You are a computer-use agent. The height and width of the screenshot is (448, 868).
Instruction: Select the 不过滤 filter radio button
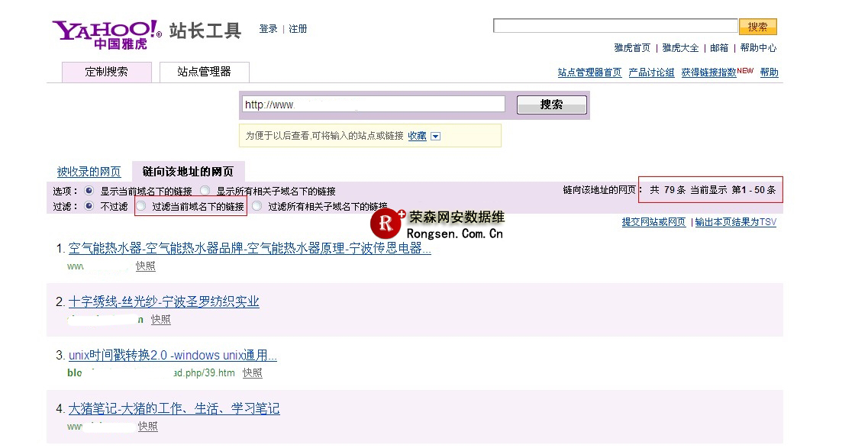tap(89, 206)
